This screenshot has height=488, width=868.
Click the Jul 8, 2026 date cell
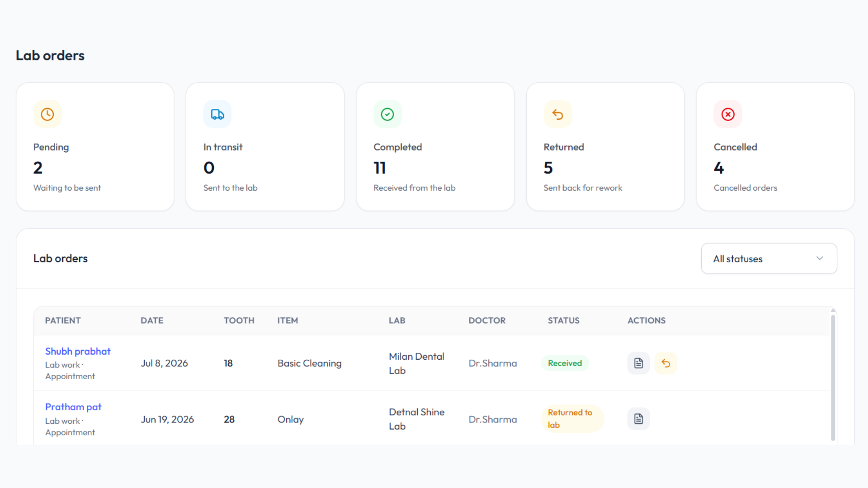[x=164, y=363]
